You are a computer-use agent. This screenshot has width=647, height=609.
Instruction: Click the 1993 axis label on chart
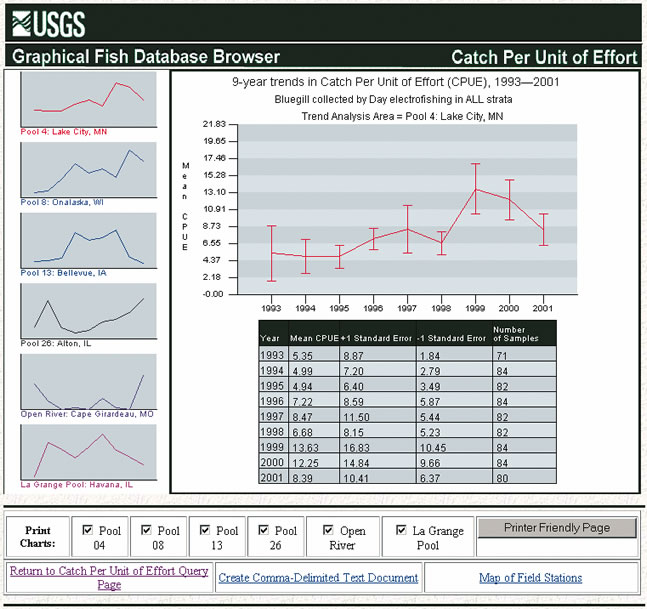click(x=271, y=308)
